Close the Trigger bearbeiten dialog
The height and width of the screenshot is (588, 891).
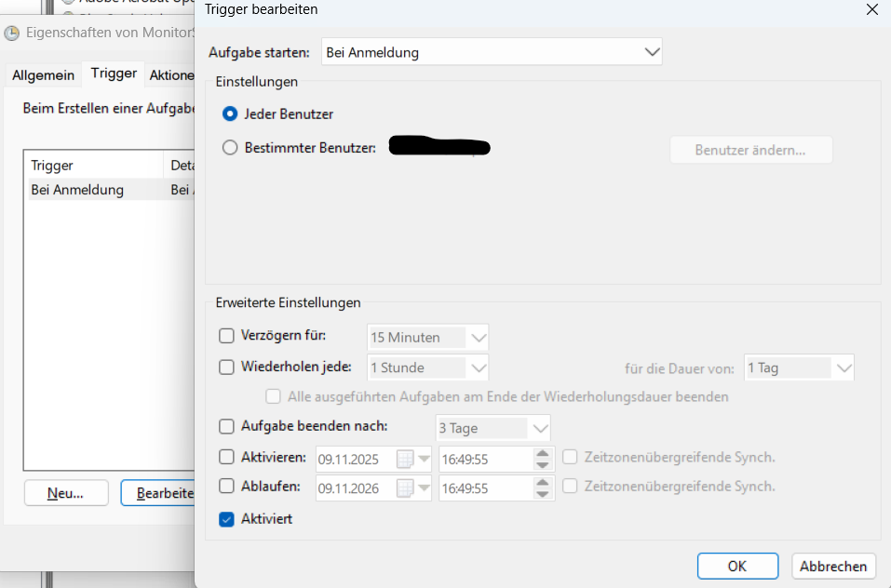coord(871,9)
